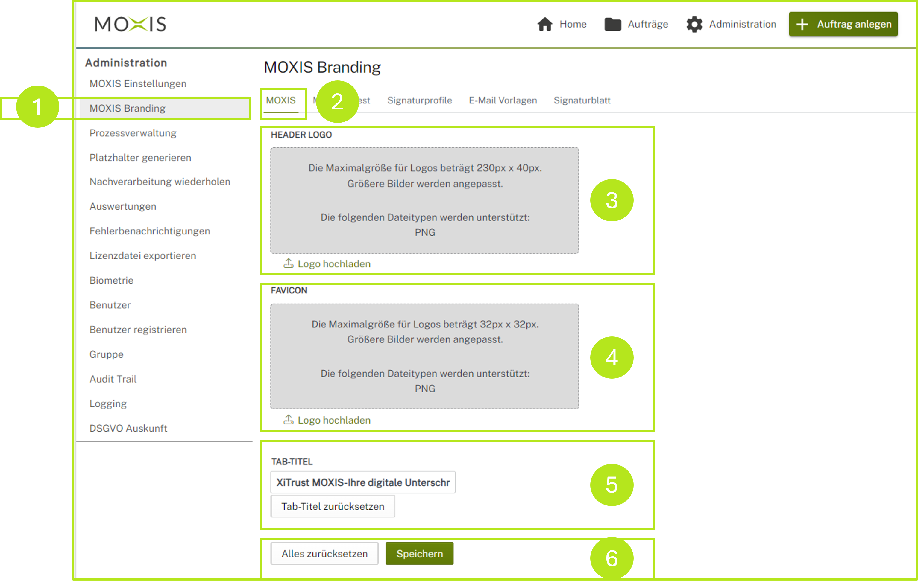Click upload icon under Favicon
This screenshot has height=588, width=918.
pos(289,420)
